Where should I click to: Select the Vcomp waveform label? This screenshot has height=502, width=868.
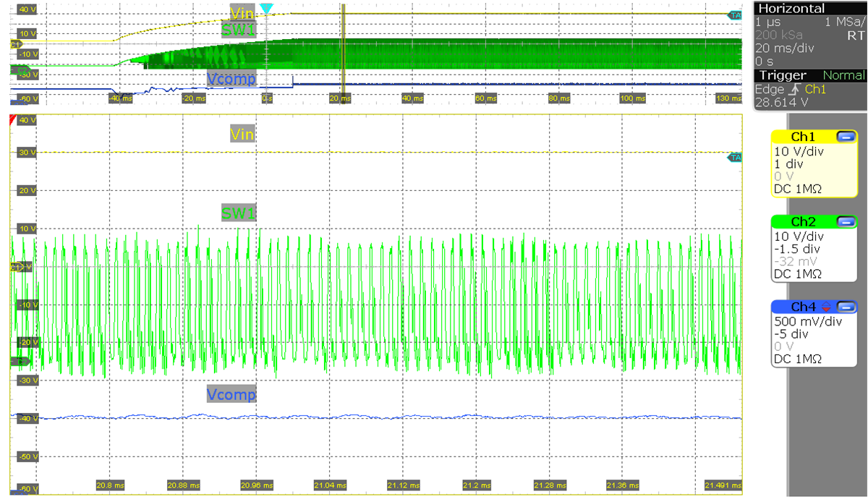click(231, 394)
